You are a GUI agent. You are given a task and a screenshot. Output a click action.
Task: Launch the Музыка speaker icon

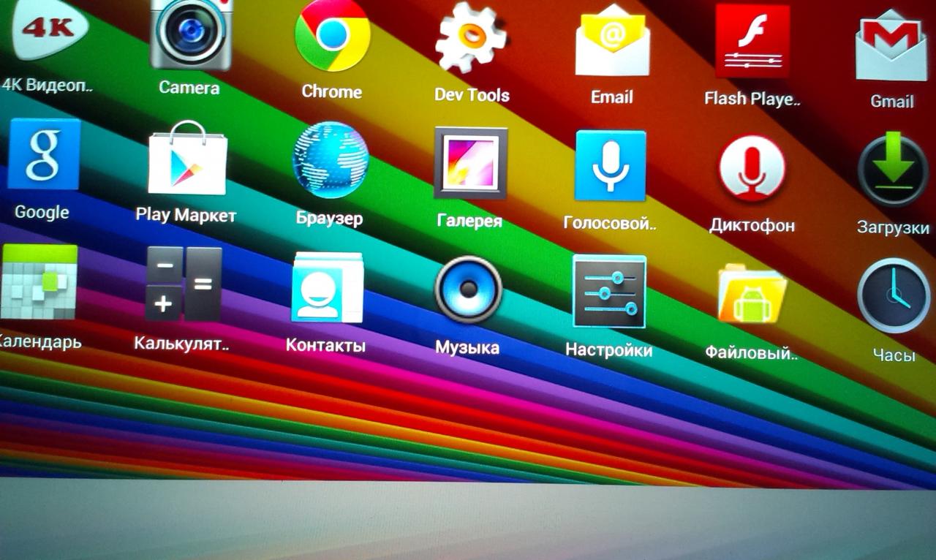point(468,290)
